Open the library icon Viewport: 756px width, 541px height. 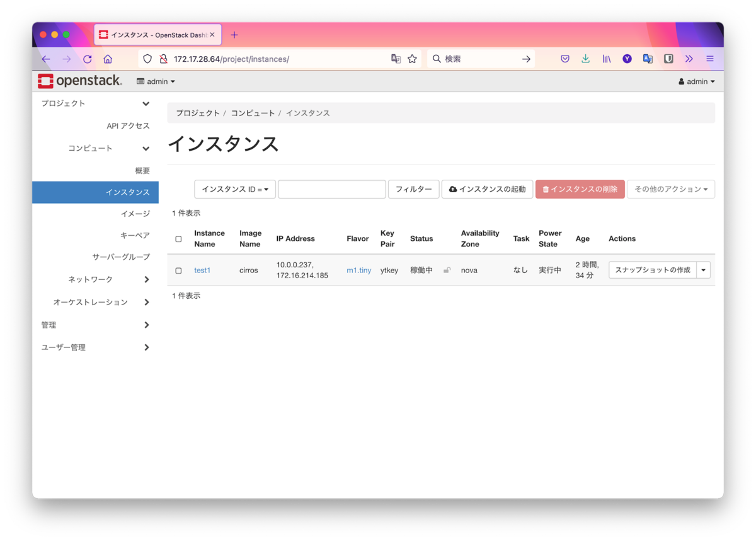click(606, 59)
